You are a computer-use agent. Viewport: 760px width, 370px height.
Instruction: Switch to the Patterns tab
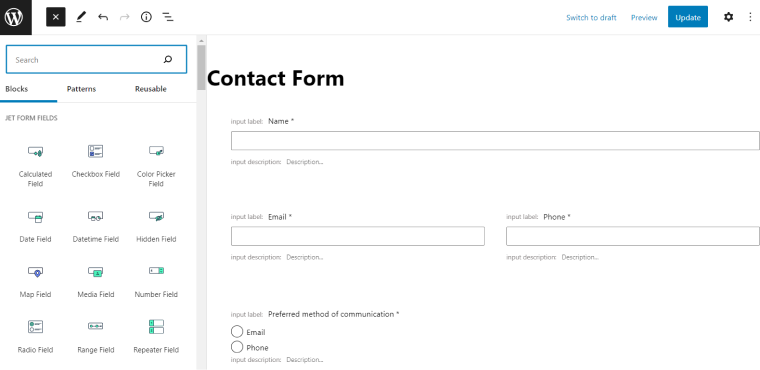click(x=81, y=89)
